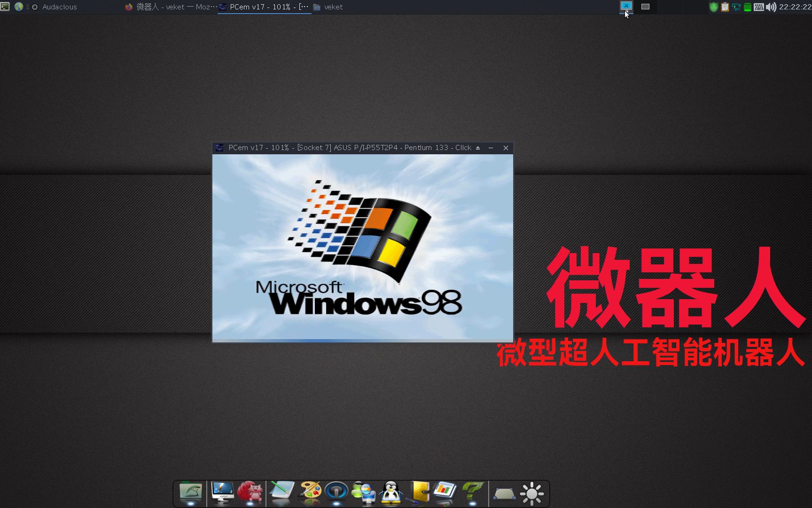This screenshot has width=812, height=508.
Task: Open the red fox cat browser dock icon
Action: pyautogui.click(x=250, y=493)
